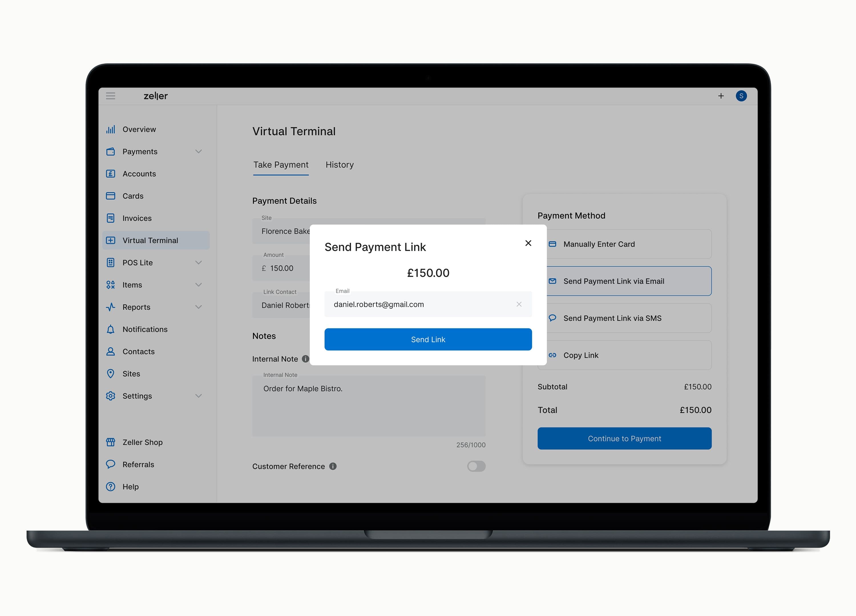Click the plus icon in top bar
Viewport: 856px width, 616px height.
pyautogui.click(x=721, y=96)
